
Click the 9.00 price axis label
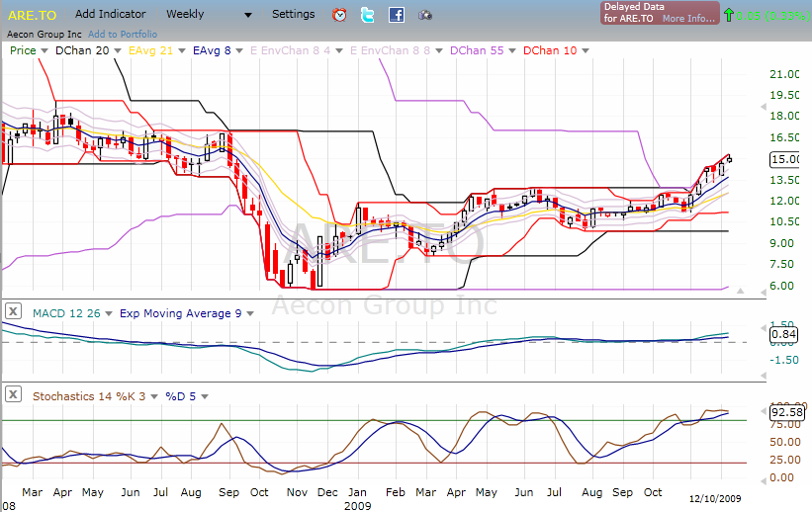(x=781, y=243)
